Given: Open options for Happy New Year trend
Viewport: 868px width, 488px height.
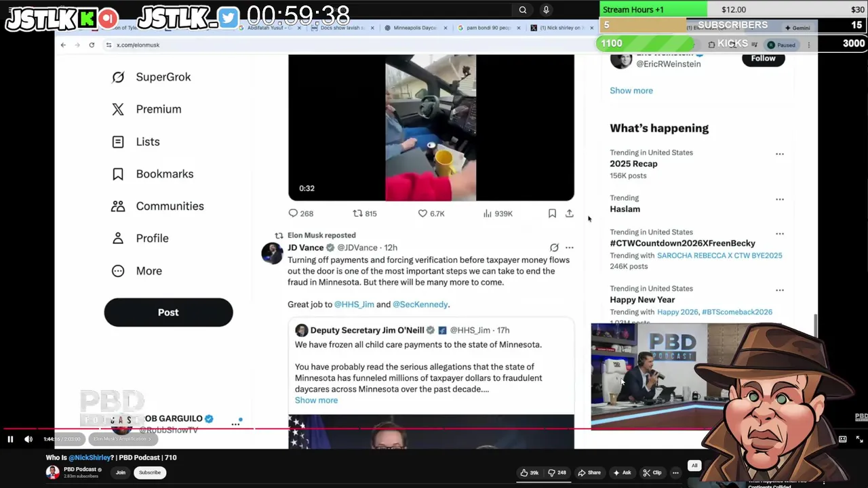Looking at the screenshot, I should [780, 290].
